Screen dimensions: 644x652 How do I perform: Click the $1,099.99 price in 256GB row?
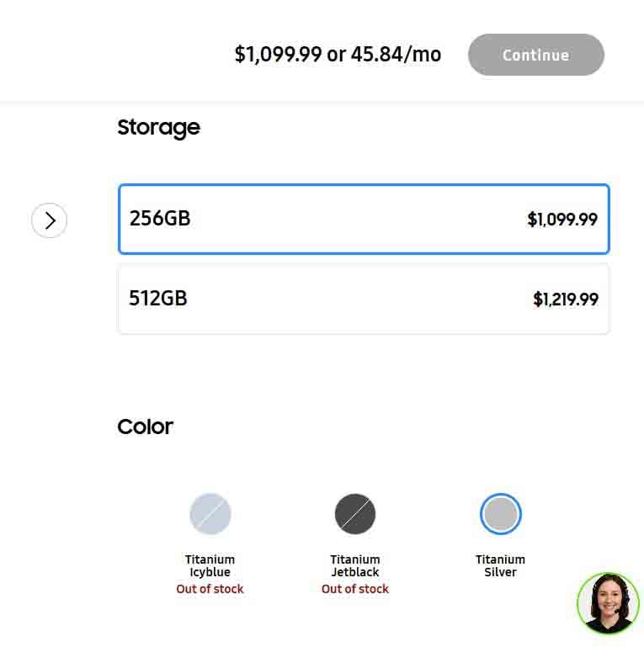point(562,220)
